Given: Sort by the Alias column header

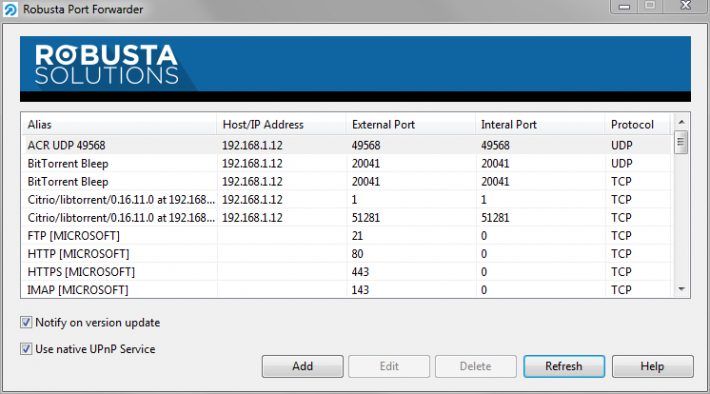Looking at the screenshot, I should pos(119,125).
